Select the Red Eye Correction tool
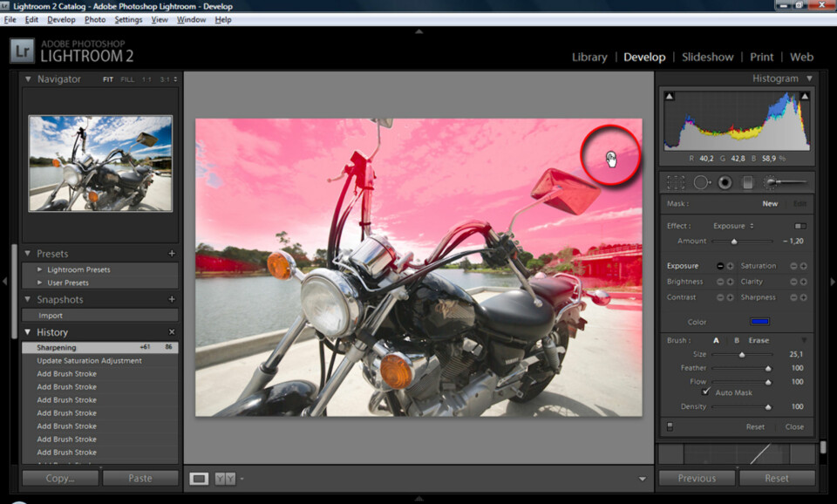Viewport: 837px width, 504px height. 725,182
